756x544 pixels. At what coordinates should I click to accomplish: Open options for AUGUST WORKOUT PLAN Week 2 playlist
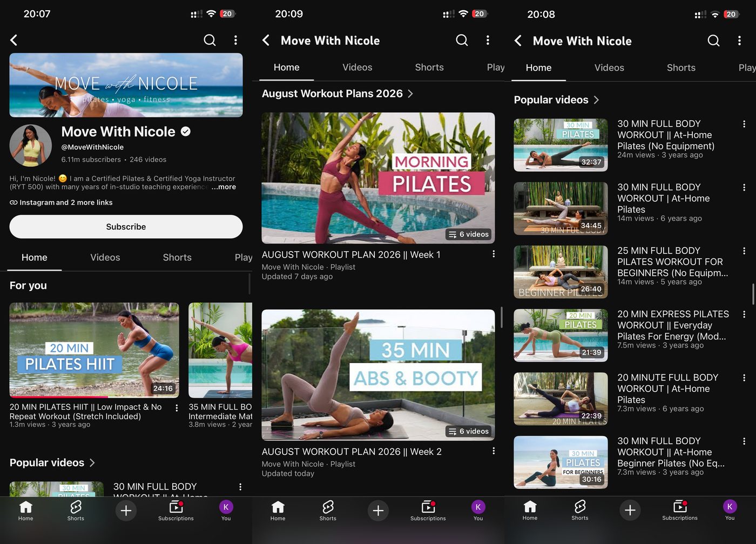pos(494,451)
